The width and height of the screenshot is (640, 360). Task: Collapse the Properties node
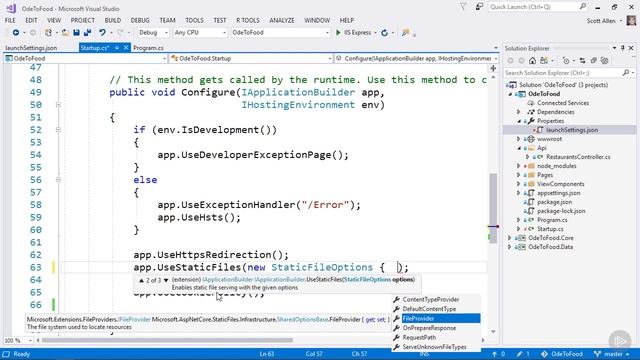[519, 121]
